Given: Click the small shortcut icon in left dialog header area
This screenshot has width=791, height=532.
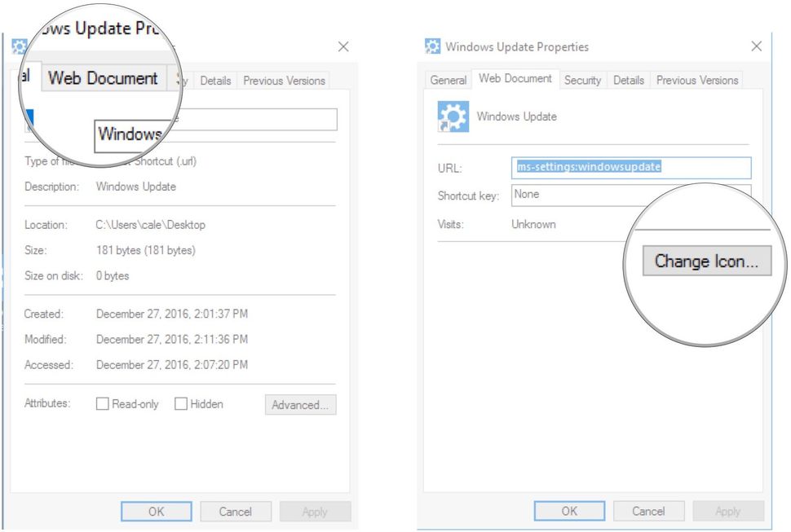Looking at the screenshot, I should [30, 118].
